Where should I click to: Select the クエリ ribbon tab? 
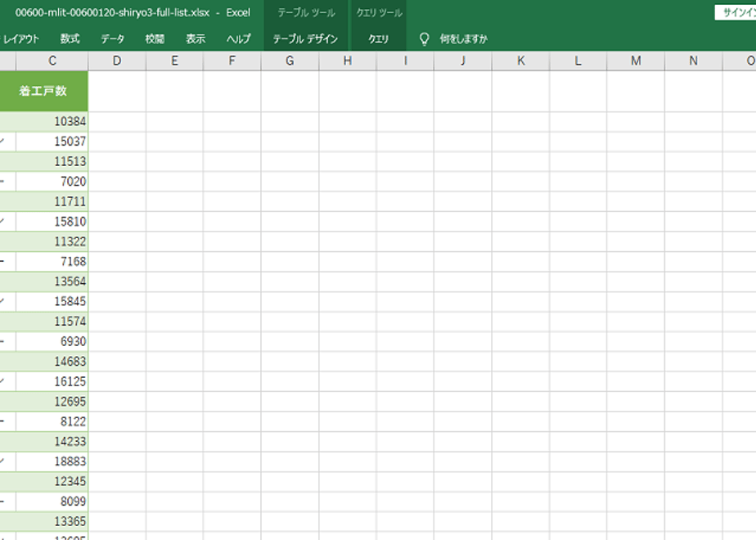coord(379,39)
